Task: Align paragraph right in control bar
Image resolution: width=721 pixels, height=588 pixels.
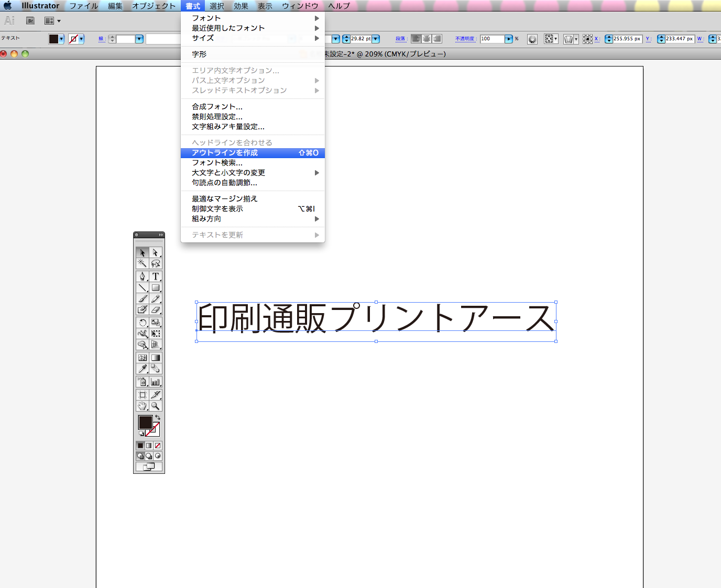Action: tap(437, 39)
